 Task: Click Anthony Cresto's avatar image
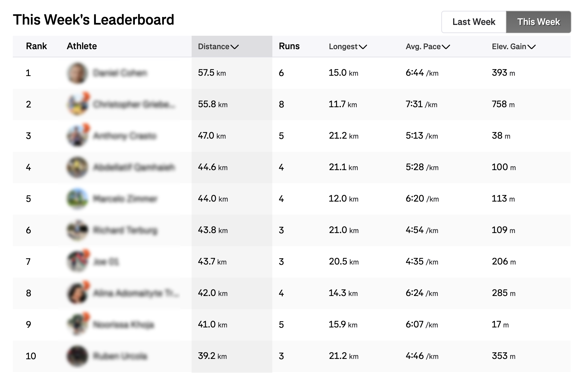(x=77, y=136)
